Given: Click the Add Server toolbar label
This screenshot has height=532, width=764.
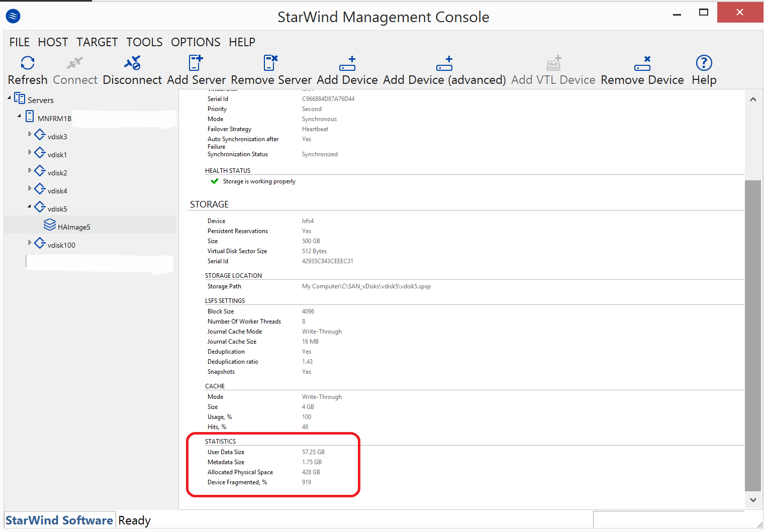Looking at the screenshot, I should 197,80.
